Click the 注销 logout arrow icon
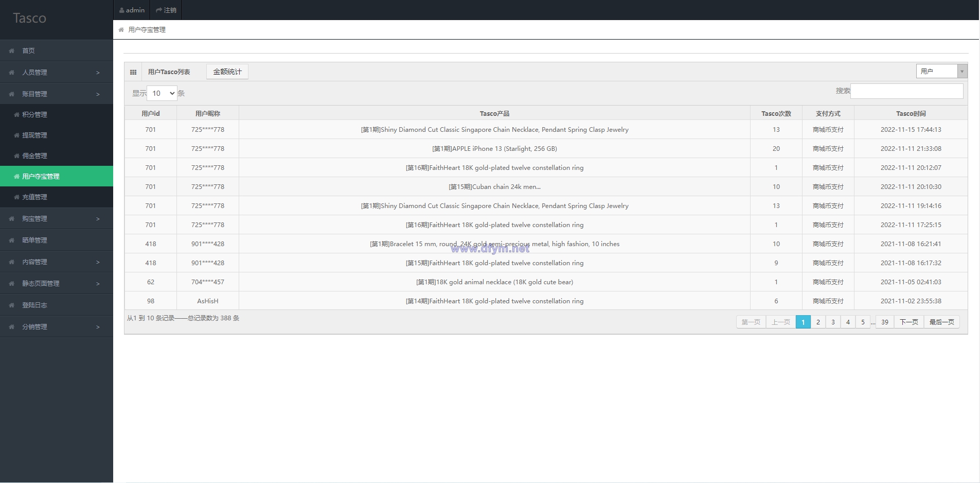 click(159, 10)
